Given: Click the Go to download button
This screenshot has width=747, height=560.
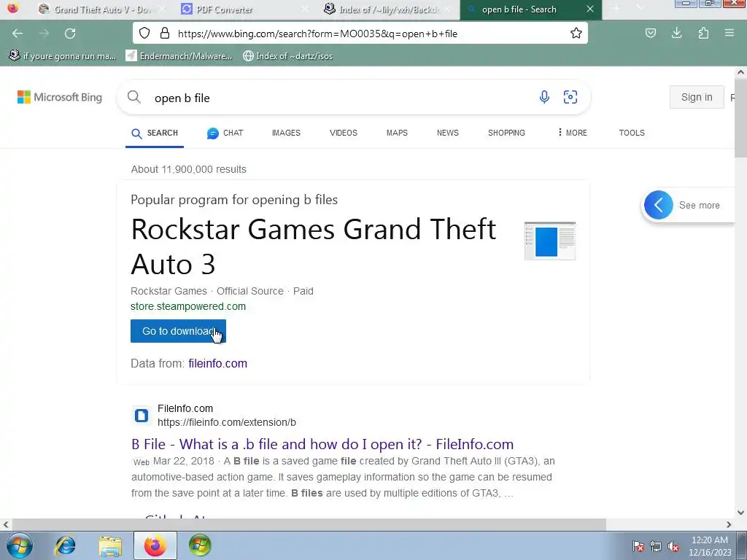Looking at the screenshot, I should [178, 331].
